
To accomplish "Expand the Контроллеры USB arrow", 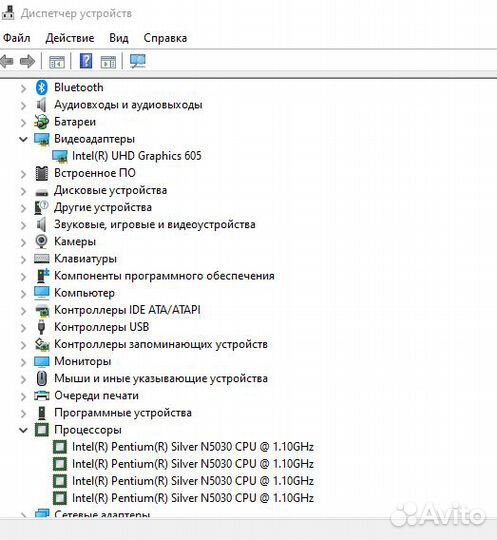I will pyautogui.click(x=23, y=328).
